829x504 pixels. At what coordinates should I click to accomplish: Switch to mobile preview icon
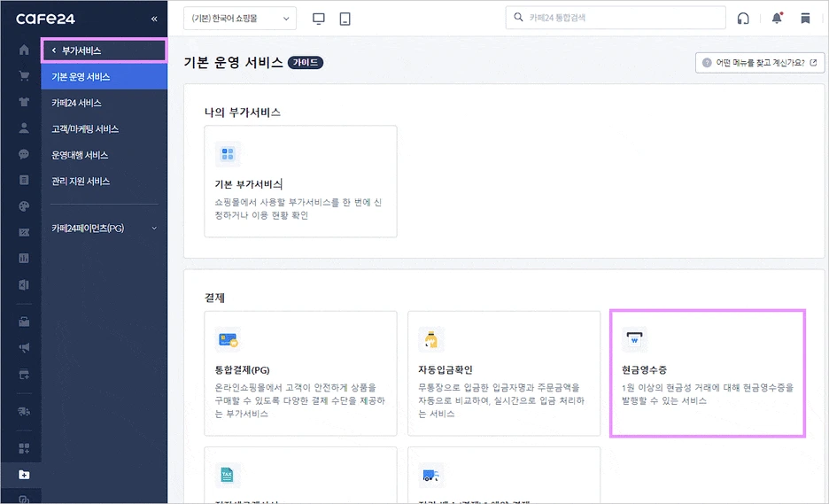coord(345,19)
